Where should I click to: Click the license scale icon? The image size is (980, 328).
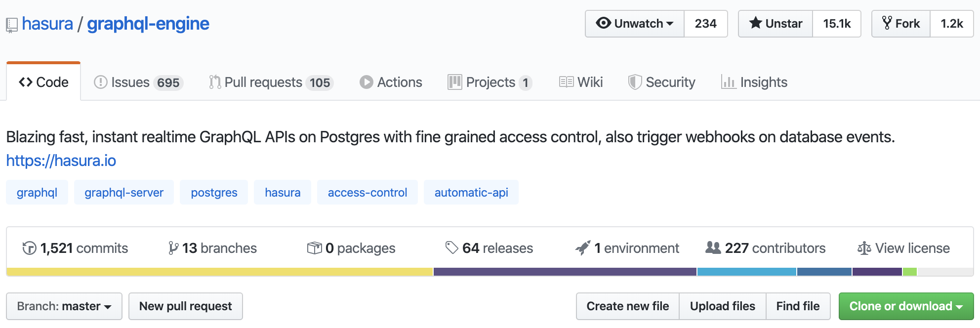pos(864,248)
